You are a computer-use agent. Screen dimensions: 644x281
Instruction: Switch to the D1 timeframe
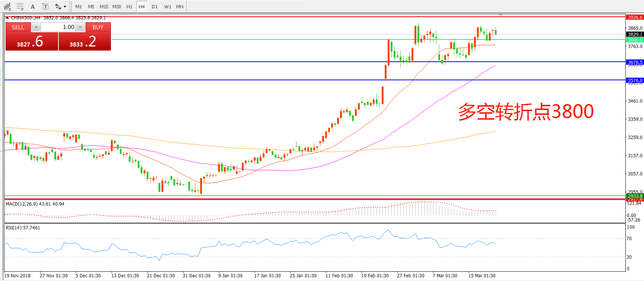[x=155, y=6]
